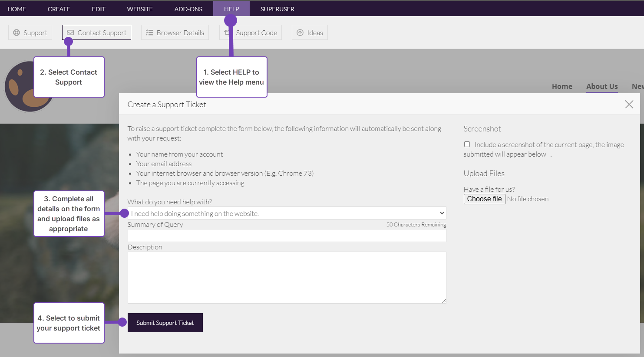Click the Home navigation link
Image resolution: width=644 pixels, height=357 pixels.
tap(562, 86)
